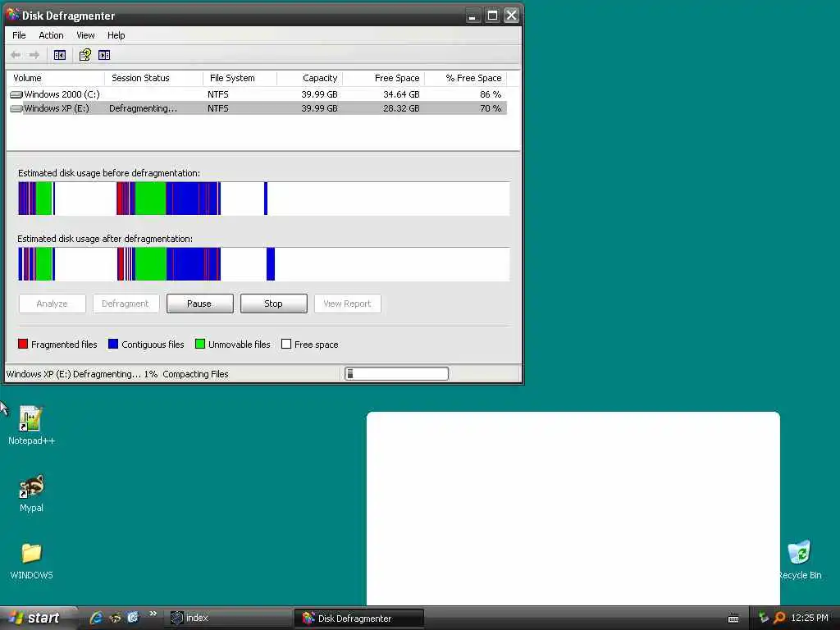Sort by the Volume column header
The height and width of the screenshot is (630, 840).
click(55, 78)
